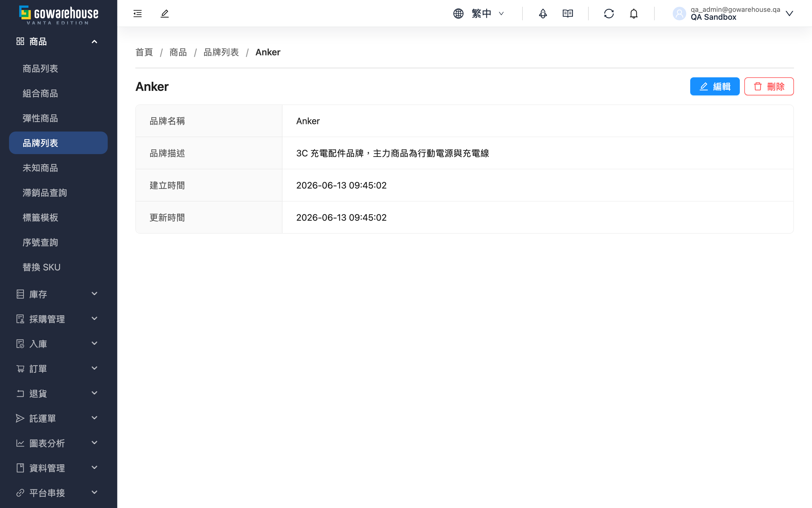The height and width of the screenshot is (508, 812).
Task: Click the brand name value Anker
Action: (308, 121)
